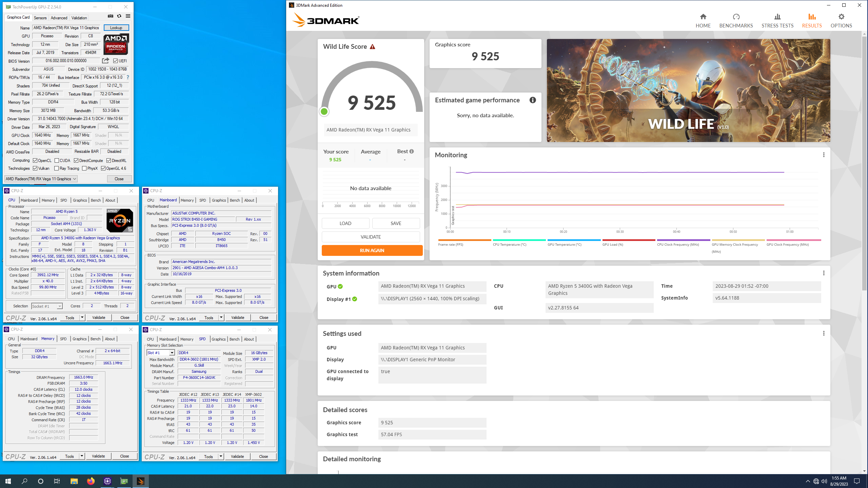
Task: Switch to the GPU-Z Sensors tab
Action: 40,18
